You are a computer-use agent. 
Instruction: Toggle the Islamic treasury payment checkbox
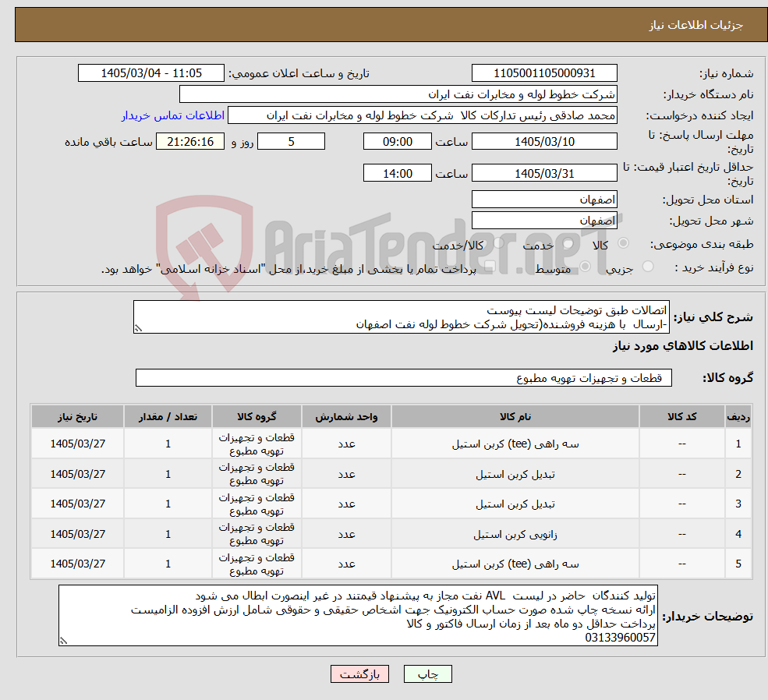tap(489, 267)
